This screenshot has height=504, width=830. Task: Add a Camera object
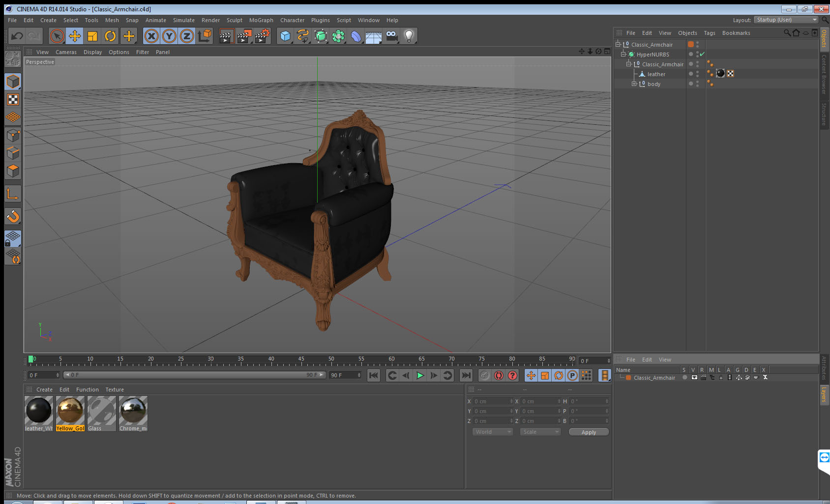tap(391, 36)
